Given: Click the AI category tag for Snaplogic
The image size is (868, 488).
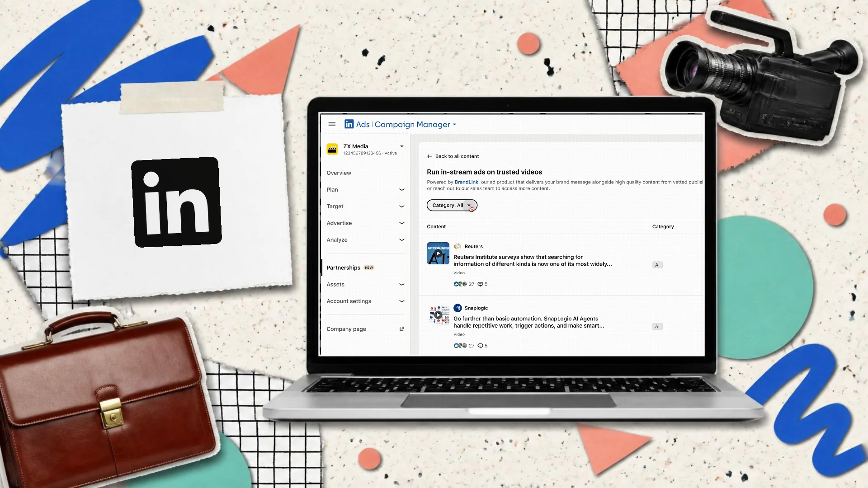Looking at the screenshot, I should pos(657,327).
